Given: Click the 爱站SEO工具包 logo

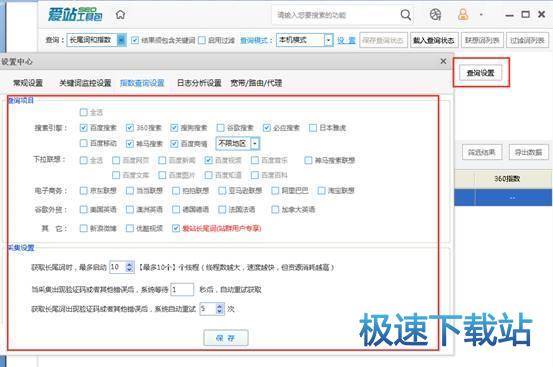Looking at the screenshot, I should (x=75, y=15).
